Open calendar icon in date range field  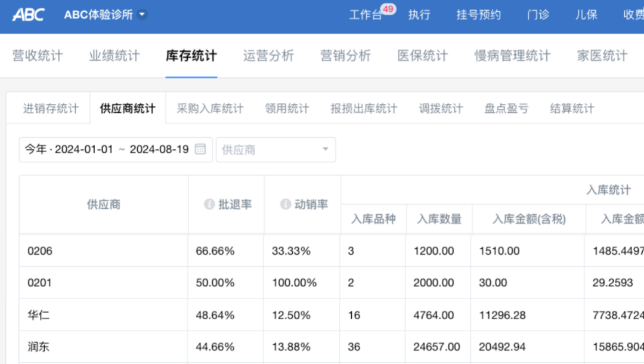point(200,149)
